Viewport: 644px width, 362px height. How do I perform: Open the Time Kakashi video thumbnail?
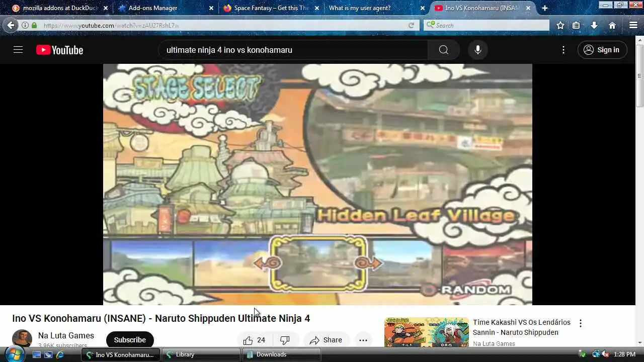point(427,332)
